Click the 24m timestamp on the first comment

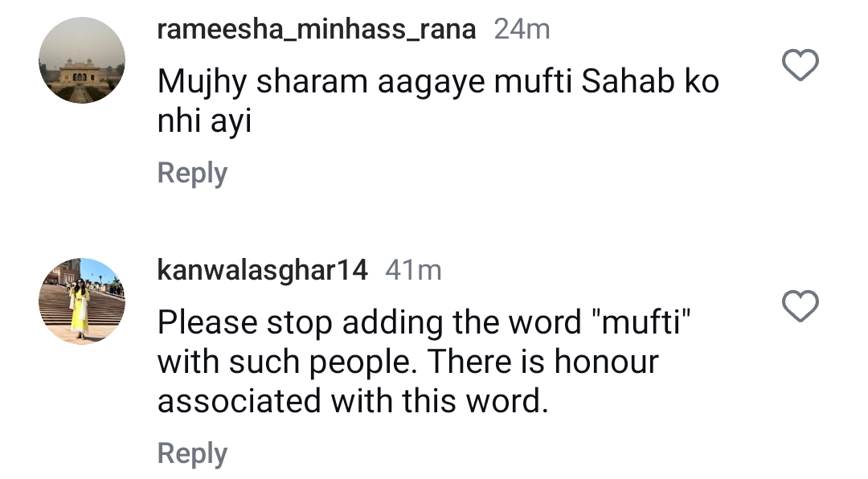(x=525, y=29)
